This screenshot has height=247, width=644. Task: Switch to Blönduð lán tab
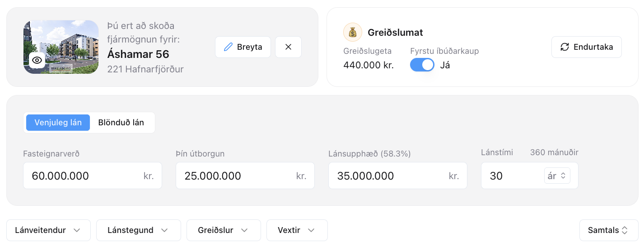click(121, 123)
